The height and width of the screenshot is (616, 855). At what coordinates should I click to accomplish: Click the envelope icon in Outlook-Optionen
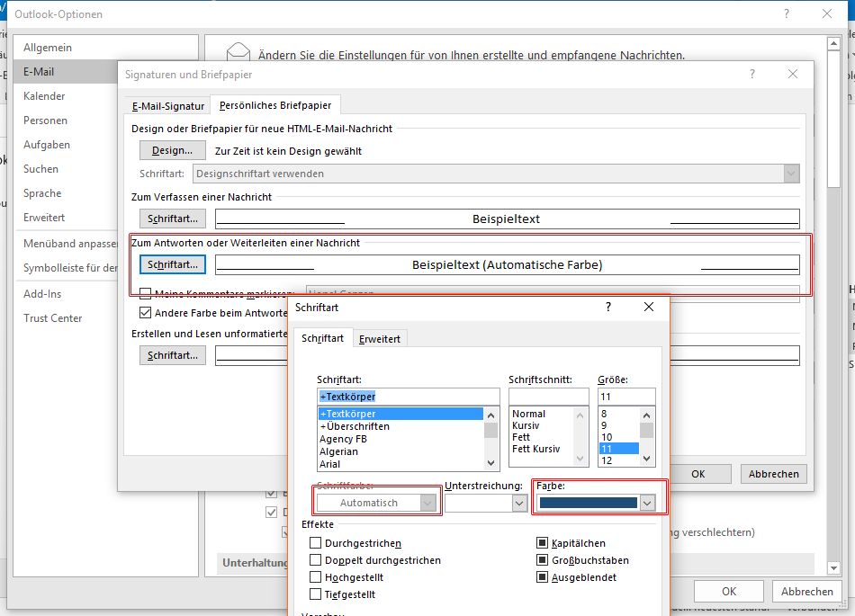click(x=238, y=52)
